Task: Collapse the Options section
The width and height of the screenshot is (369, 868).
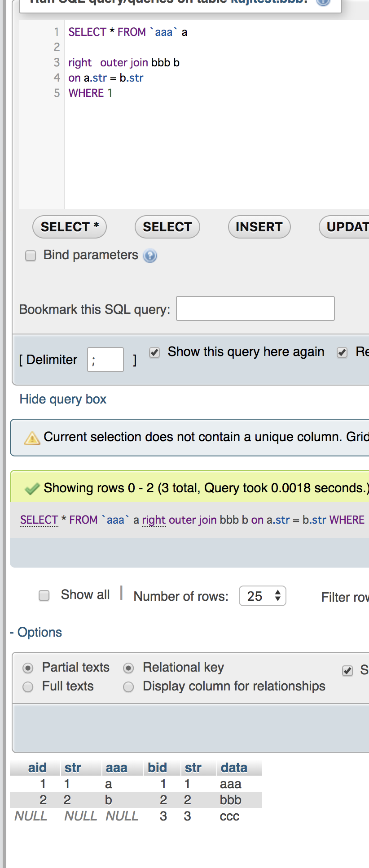Action: point(36,632)
